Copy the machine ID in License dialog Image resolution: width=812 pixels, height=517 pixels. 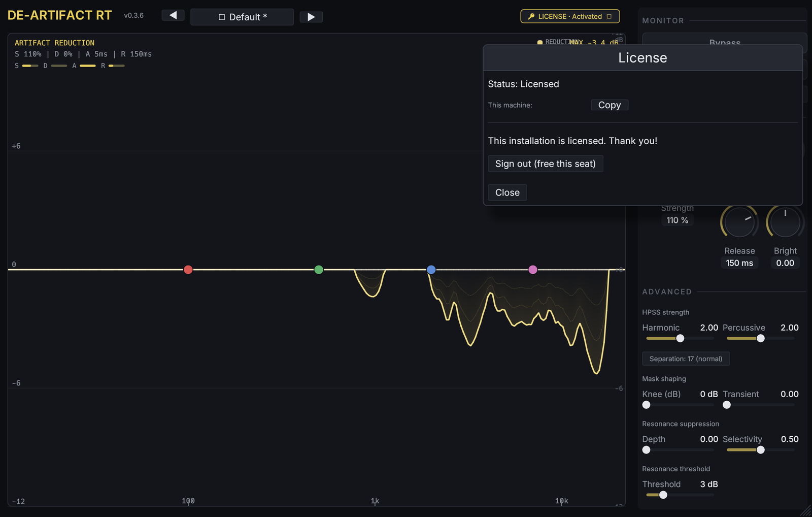point(610,105)
